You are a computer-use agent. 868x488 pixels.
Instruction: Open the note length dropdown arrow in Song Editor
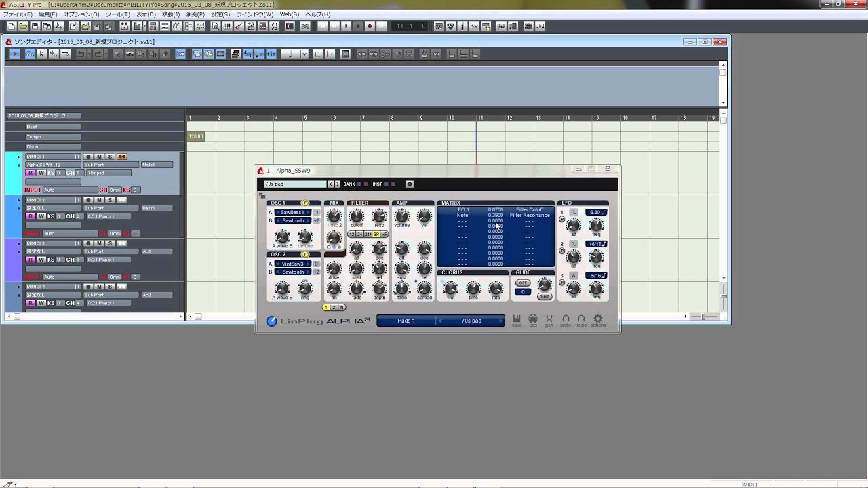304,54
